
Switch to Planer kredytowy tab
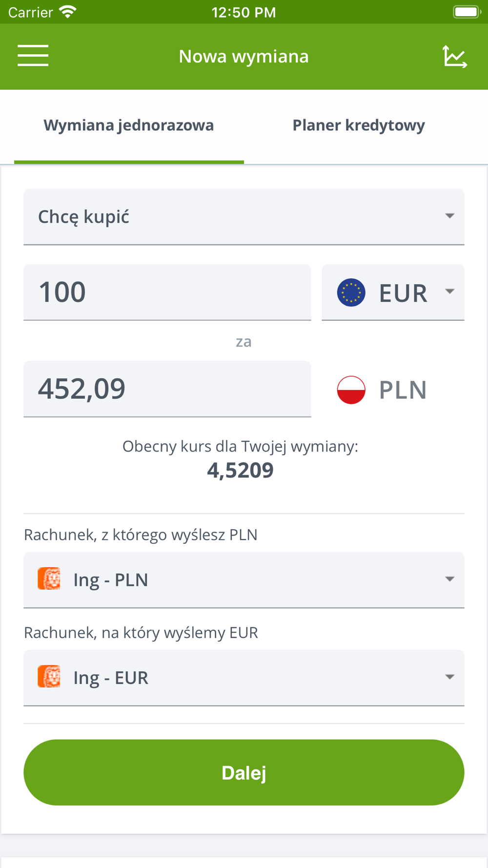pyautogui.click(x=359, y=125)
